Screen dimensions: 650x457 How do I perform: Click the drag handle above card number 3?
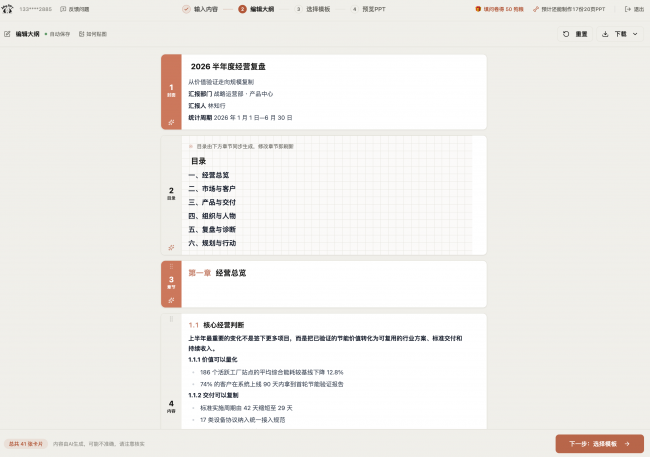[171, 267]
